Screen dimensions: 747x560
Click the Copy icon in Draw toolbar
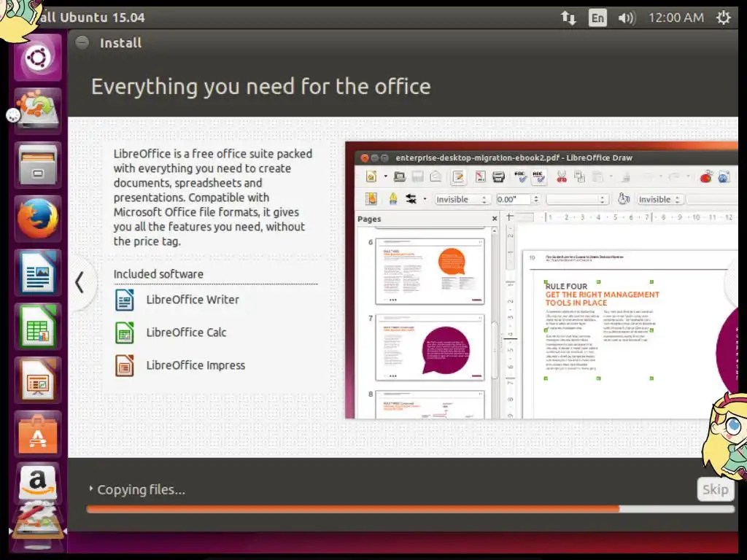579,176
